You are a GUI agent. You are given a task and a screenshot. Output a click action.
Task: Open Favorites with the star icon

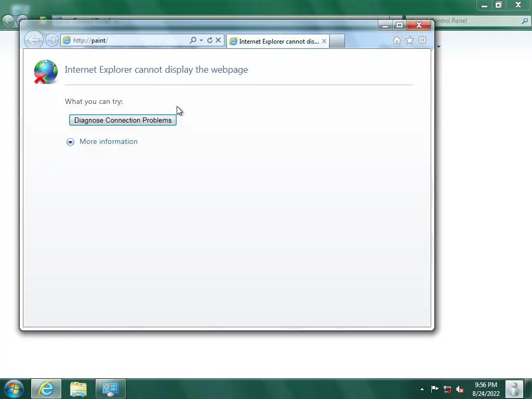pyautogui.click(x=409, y=41)
